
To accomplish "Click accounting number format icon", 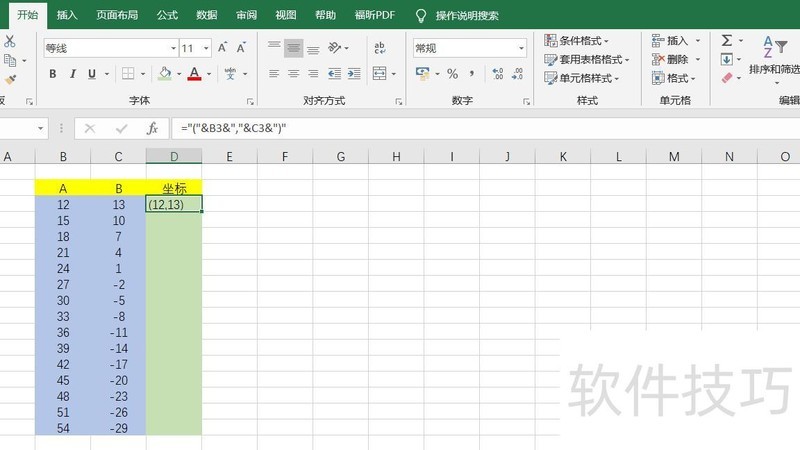I will 422,74.
